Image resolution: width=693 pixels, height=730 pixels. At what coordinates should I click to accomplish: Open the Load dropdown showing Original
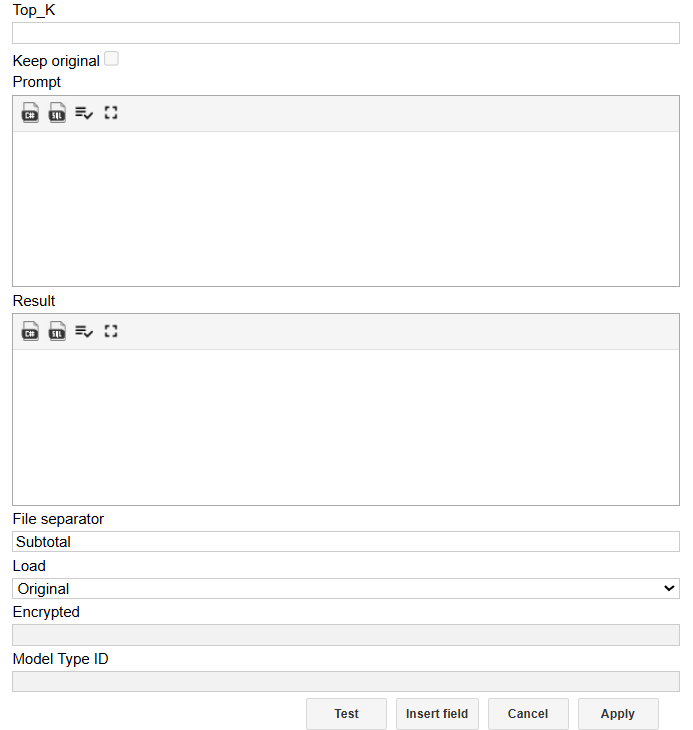[x=345, y=589]
